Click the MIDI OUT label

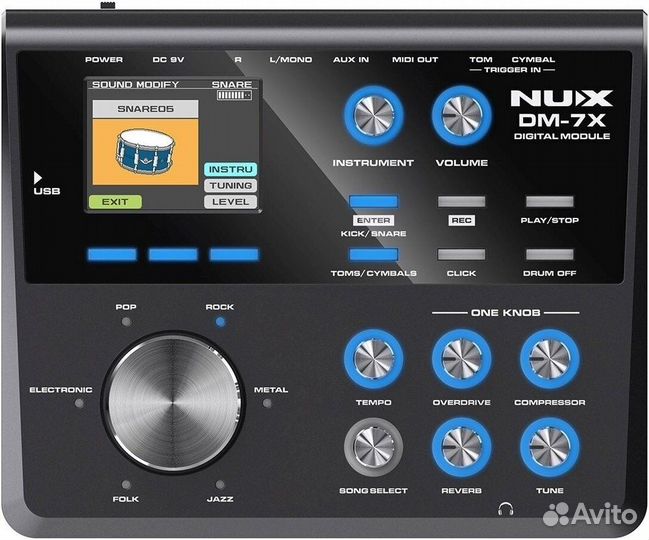pyautogui.click(x=415, y=60)
